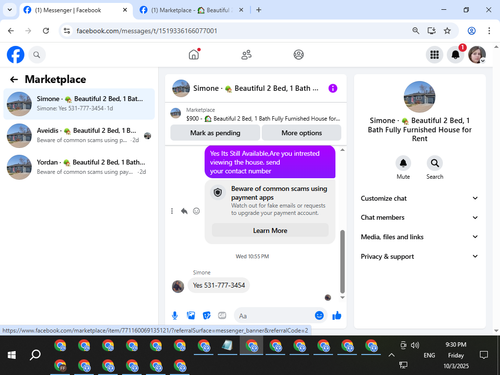The height and width of the screenshot is (375, 500).
Task: Choose a sticker icon
Action: coord(207,315)
